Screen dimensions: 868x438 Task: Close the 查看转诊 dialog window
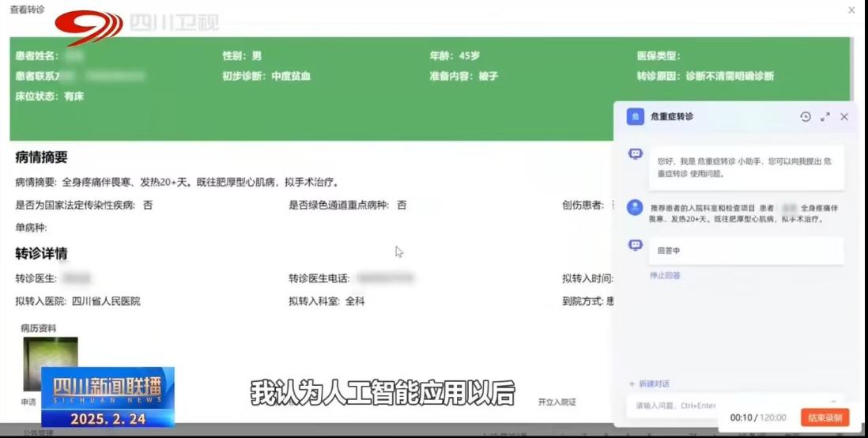[851, 10]
